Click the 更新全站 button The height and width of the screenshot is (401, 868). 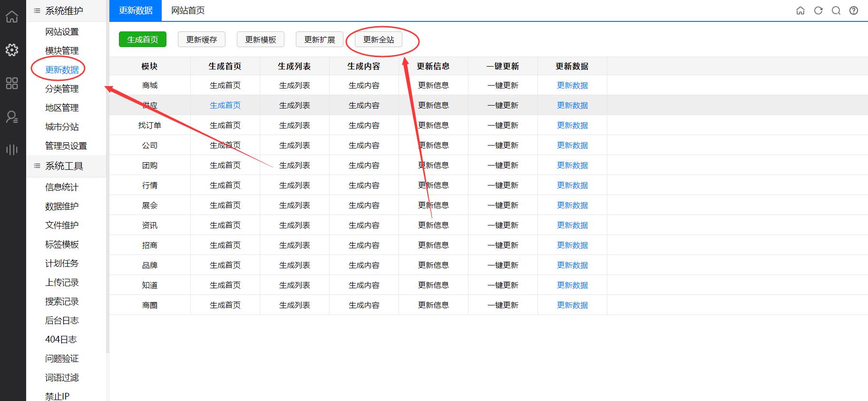pyautogui.click(x=379, y=39)
